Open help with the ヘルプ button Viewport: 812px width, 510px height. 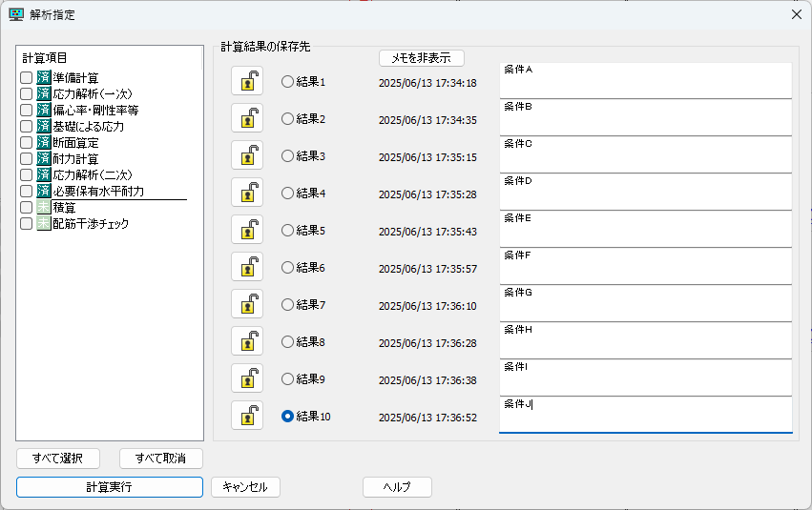pos(397,487)
